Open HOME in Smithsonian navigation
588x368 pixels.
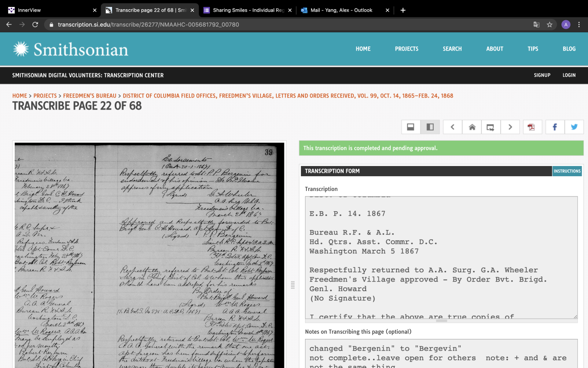[x=363, y=49]
